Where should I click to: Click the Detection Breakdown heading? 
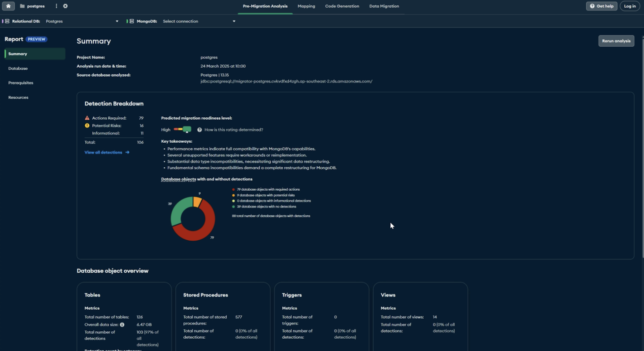coord(114,104)
